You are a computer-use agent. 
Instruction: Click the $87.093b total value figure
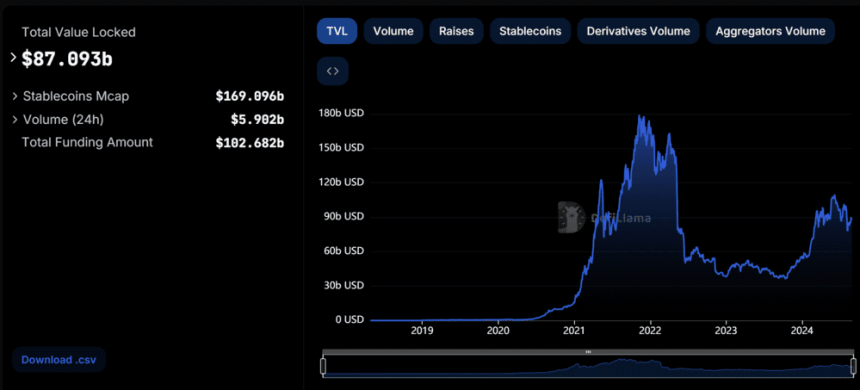tap(67, 59)
